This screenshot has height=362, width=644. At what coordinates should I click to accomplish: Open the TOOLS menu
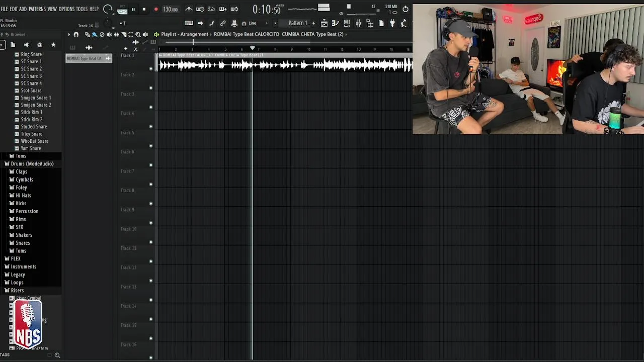pos(82,9)
